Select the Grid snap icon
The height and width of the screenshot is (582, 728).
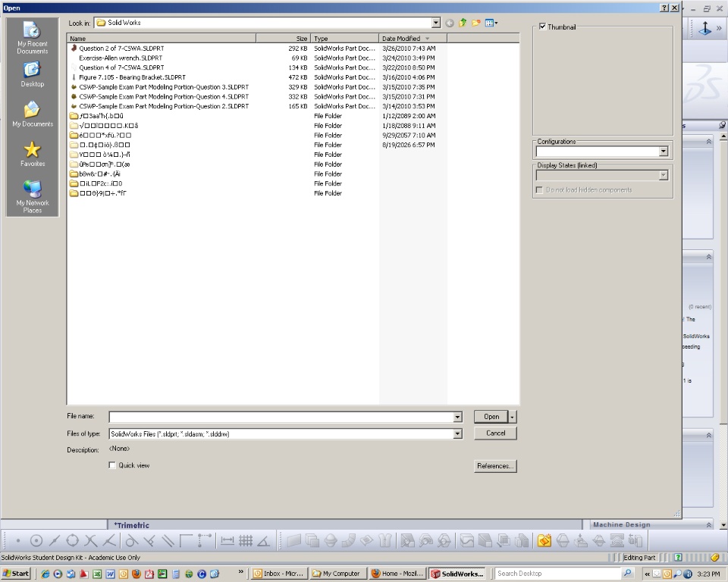click(x=246, y=540)
